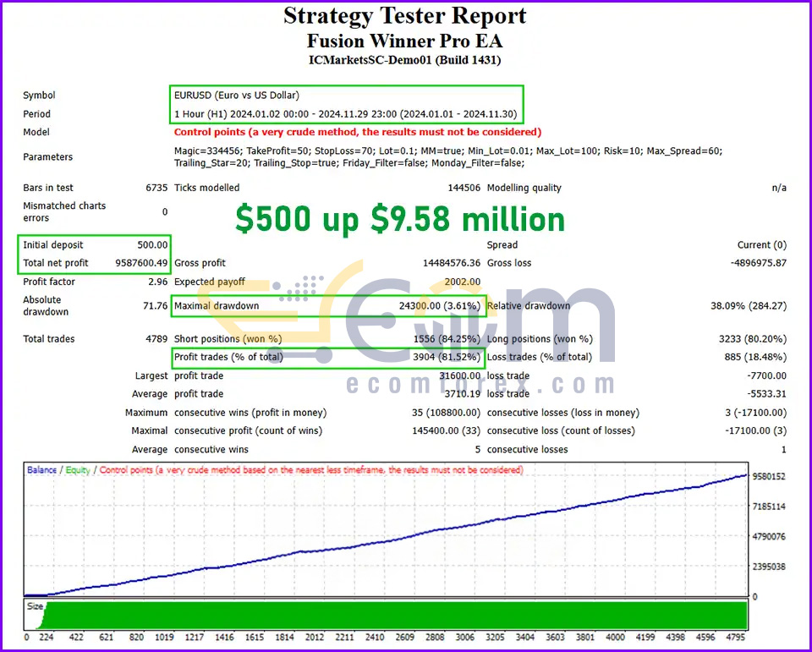Select the value "3904 (81.52%)"
This screenshot has height=652, width=812.
click(447, 358)
